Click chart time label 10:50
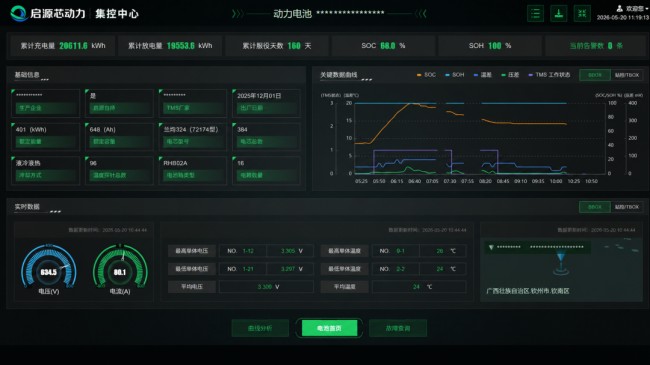The width and height of the screenshot is (650, 365). click(x=591, y=181)
